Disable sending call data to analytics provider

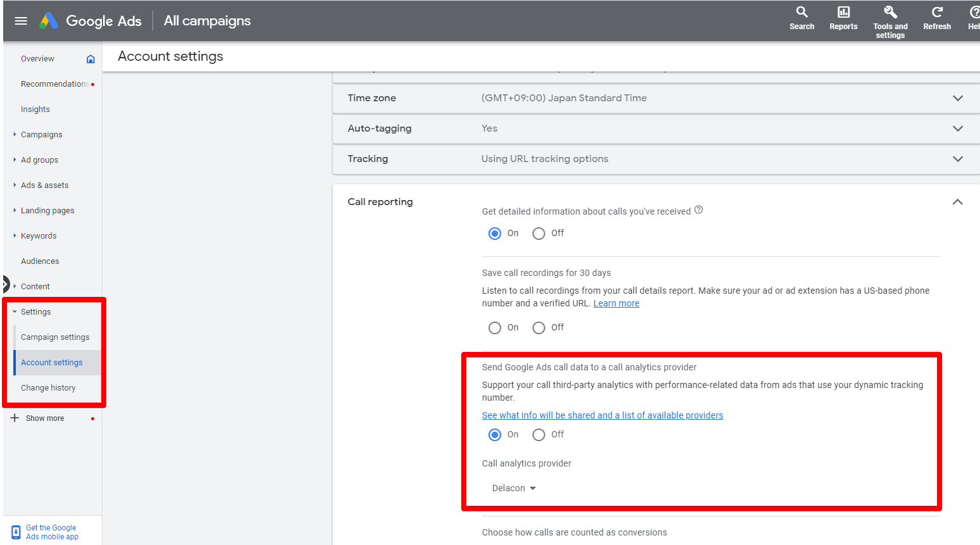(x=538, y=435)
